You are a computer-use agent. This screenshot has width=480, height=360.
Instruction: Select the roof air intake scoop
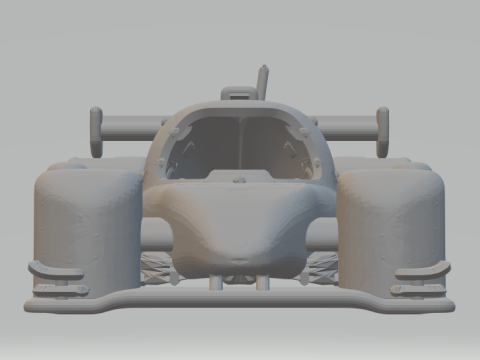tap(239, 93)
